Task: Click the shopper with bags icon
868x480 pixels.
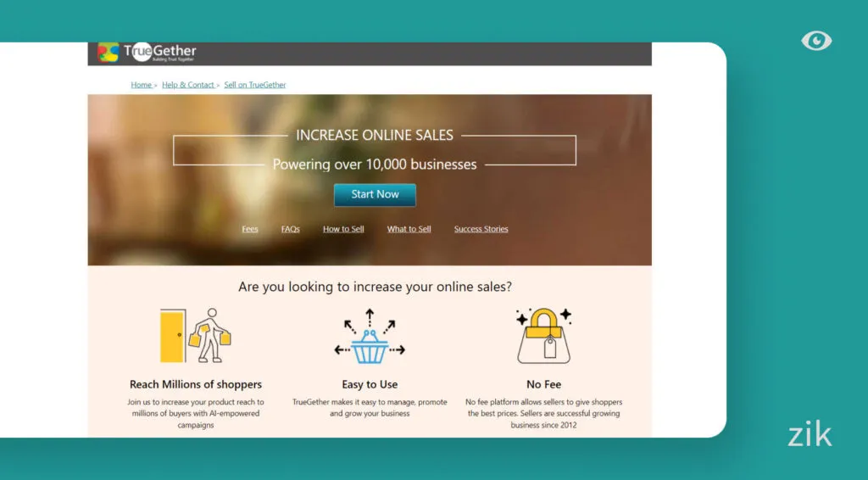Action: [x=196, y=336]
